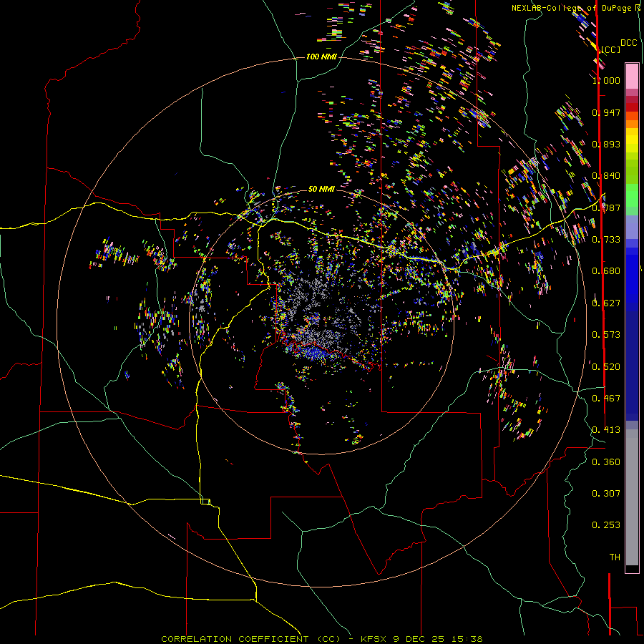Click the gray segment of the color bar
The height and width of the screenshot is (644, 644).
coord(632,497)
